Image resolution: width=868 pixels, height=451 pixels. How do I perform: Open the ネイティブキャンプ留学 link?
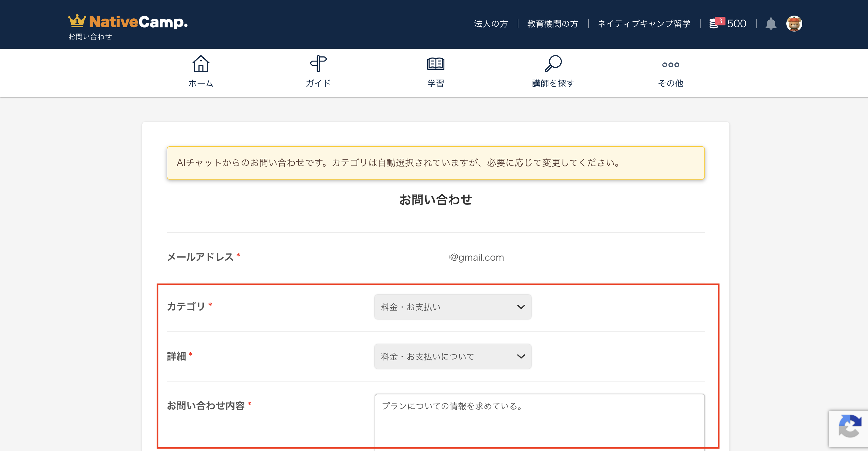pyautogui.click(x=644, y=24)
